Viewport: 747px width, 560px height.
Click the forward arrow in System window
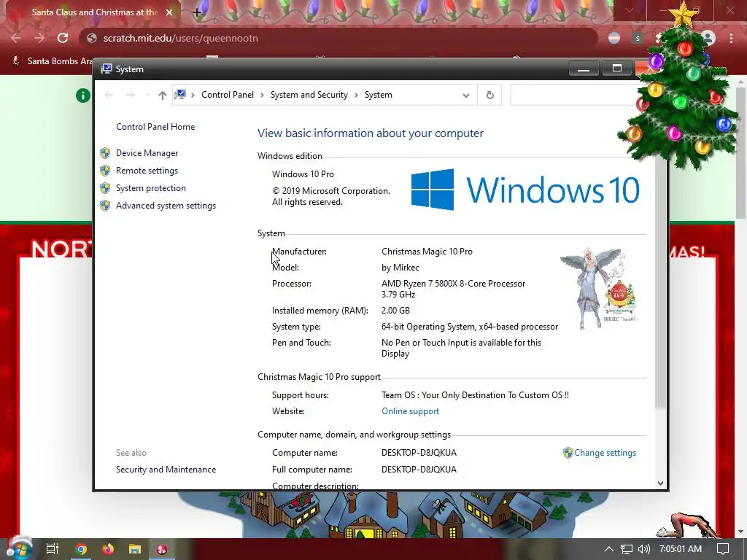point(131,96)
